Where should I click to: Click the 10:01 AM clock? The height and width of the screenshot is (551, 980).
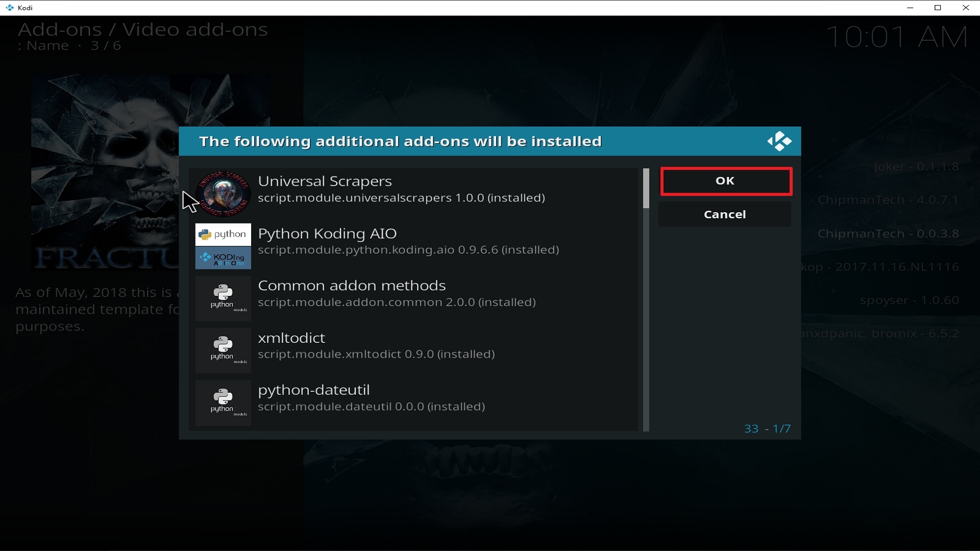(897, 37)
